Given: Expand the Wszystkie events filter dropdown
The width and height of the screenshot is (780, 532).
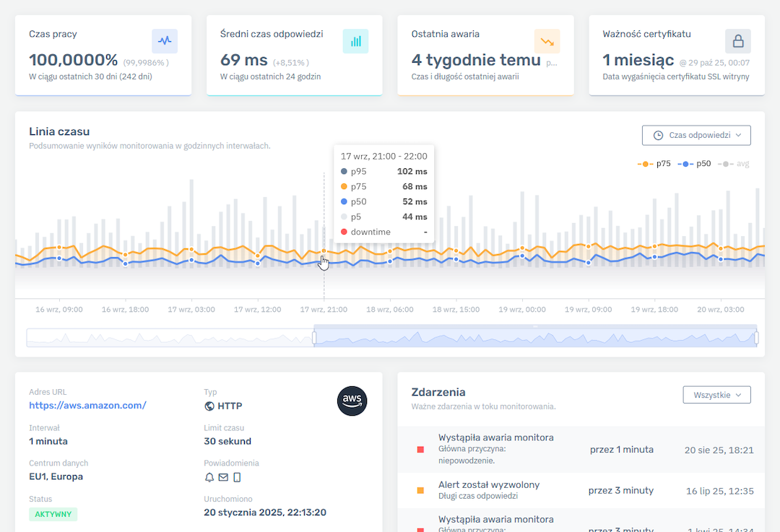Looking at the screenshot, I should [x=716, y=395].
